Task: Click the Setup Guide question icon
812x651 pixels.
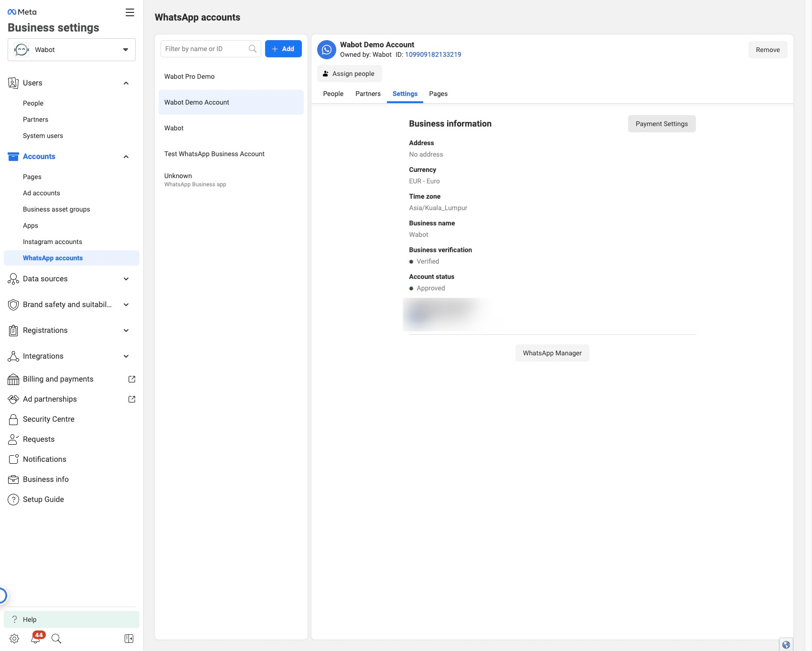Action: (x=13, y=500)
